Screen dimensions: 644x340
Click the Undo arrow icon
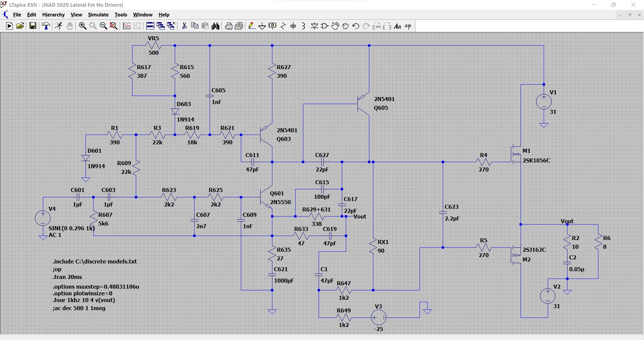pos(356,26)
